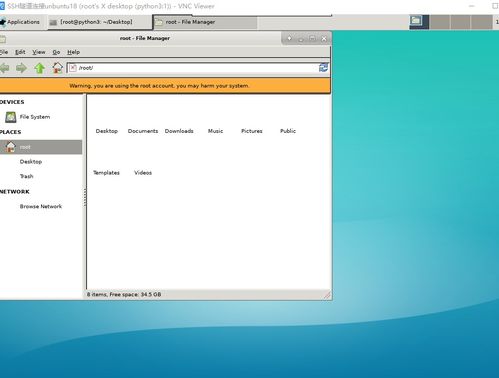499x378 pixels.
Task: Select the Music folder
Action: point(215,131)
